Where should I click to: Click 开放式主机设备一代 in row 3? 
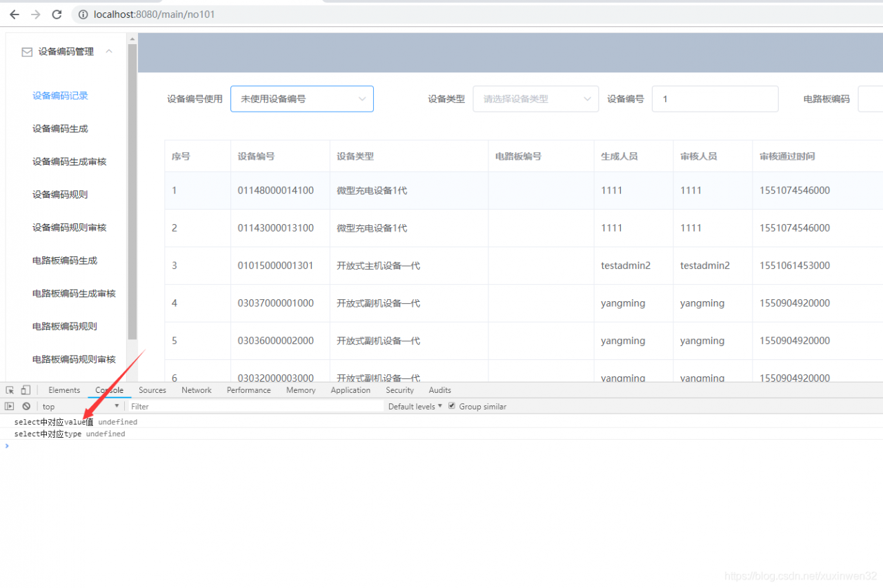point(379,265)
